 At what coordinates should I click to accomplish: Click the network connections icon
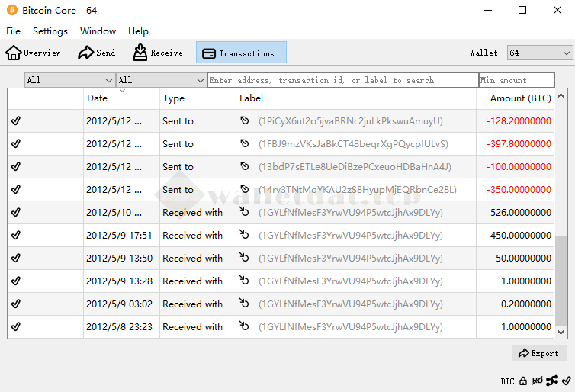point(552,381)
